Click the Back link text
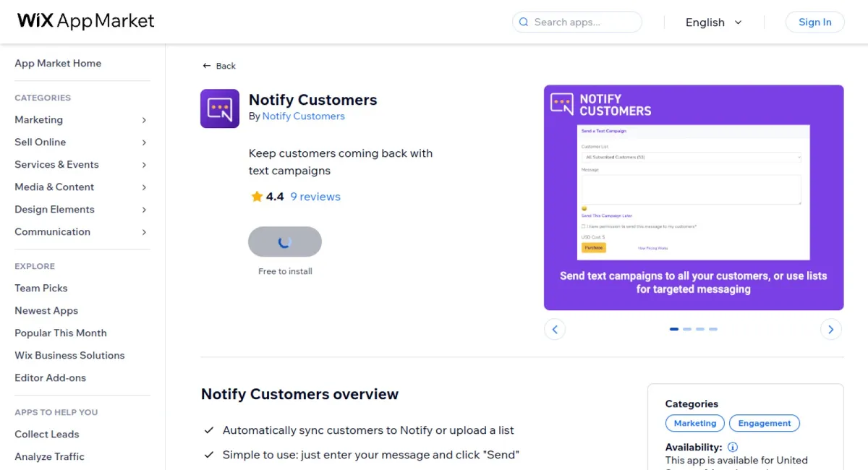This screenshot has height=470, width=868. [x=226, y=66]
